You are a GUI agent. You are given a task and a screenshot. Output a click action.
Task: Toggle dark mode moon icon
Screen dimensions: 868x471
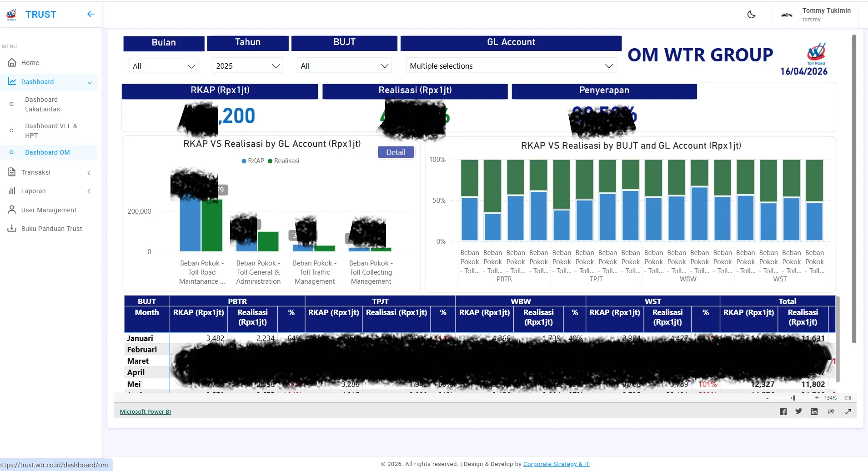click(x=751, y=15)
